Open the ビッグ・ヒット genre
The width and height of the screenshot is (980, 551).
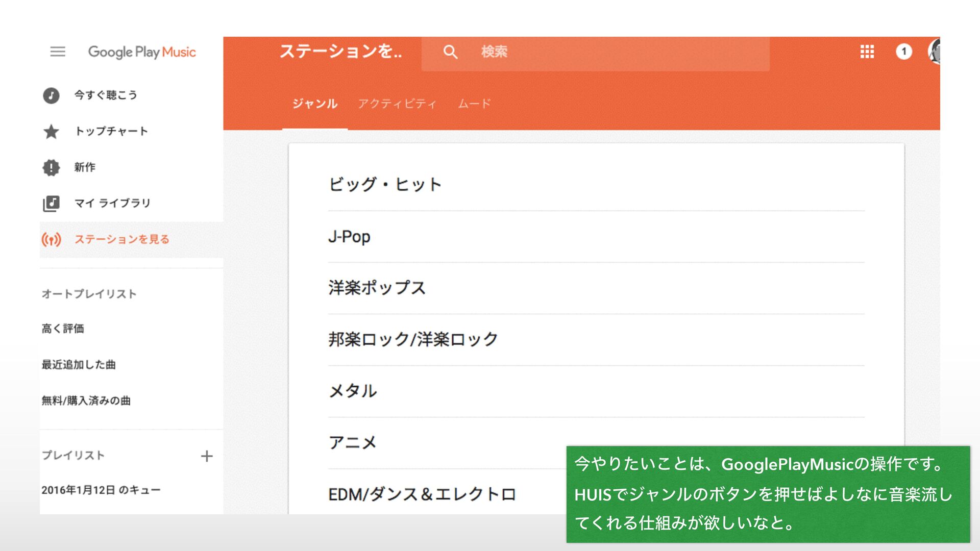385,185
